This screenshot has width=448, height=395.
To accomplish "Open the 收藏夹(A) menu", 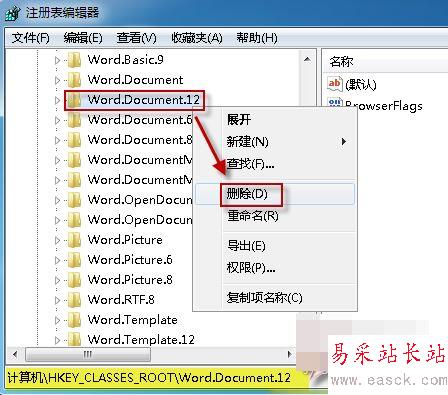I will coord(197,38).
